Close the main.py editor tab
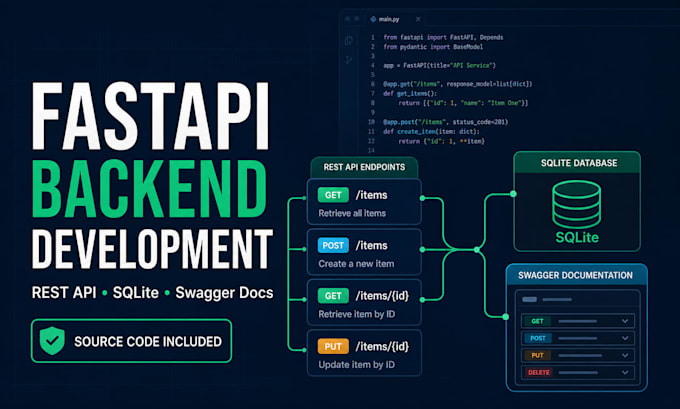680x409 pixels. pyautogui.click(x=418, y=19)
